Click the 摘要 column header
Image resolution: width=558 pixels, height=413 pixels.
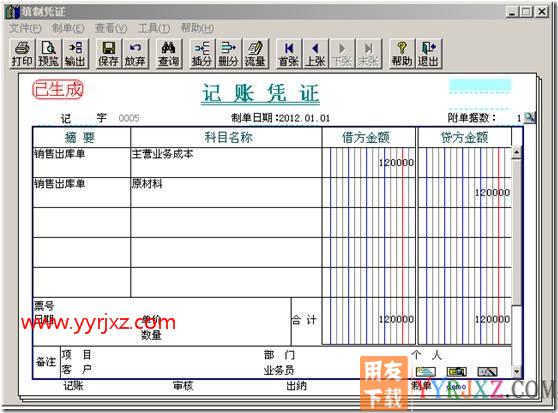pyautogui.click(x=81, y=137)
